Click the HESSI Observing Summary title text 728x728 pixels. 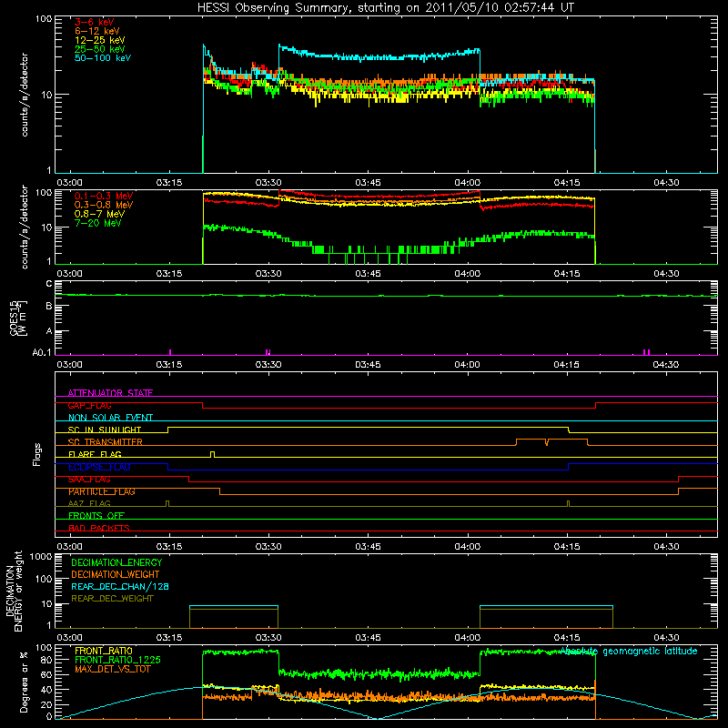pyautogui.click(x=386, y=8)
